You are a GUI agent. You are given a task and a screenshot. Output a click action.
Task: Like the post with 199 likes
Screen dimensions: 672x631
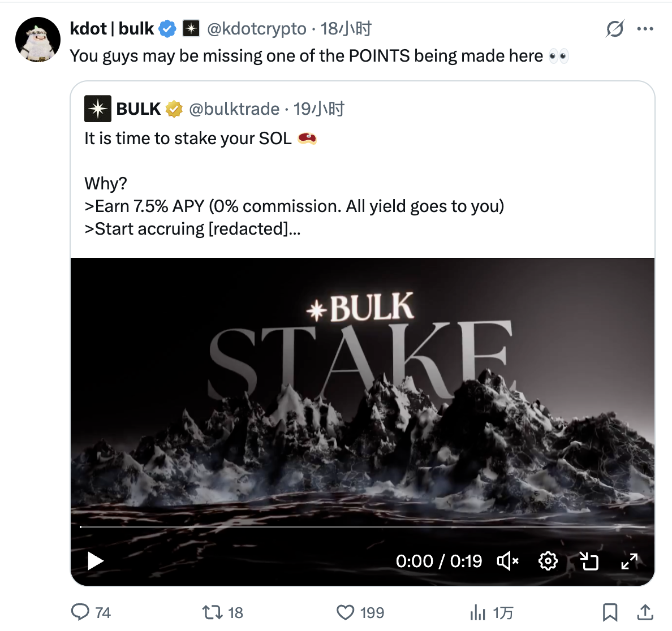click(345, 612)
